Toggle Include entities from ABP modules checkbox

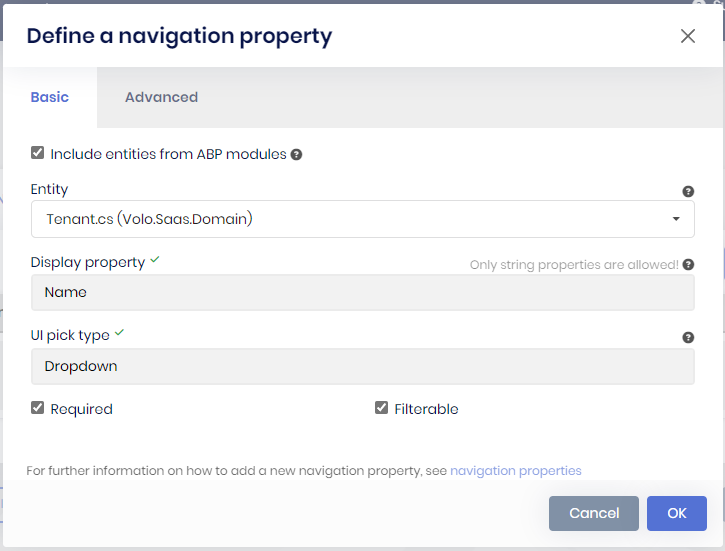pyautogui.click(x=38, y=153)
